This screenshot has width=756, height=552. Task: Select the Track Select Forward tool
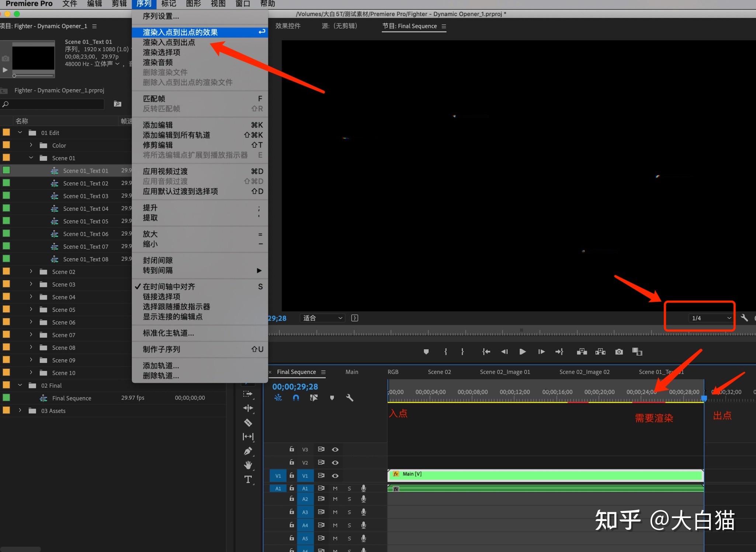[x=248, y=394]
